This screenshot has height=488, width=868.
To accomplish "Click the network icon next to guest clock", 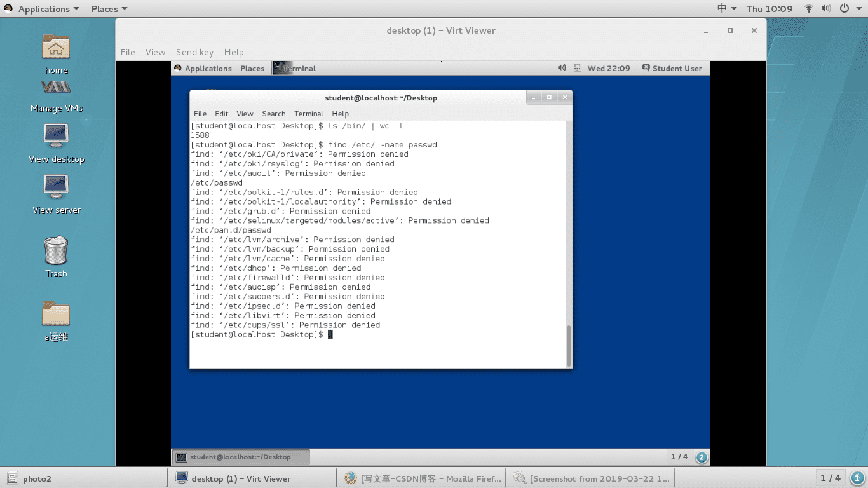I will [576, 68].
